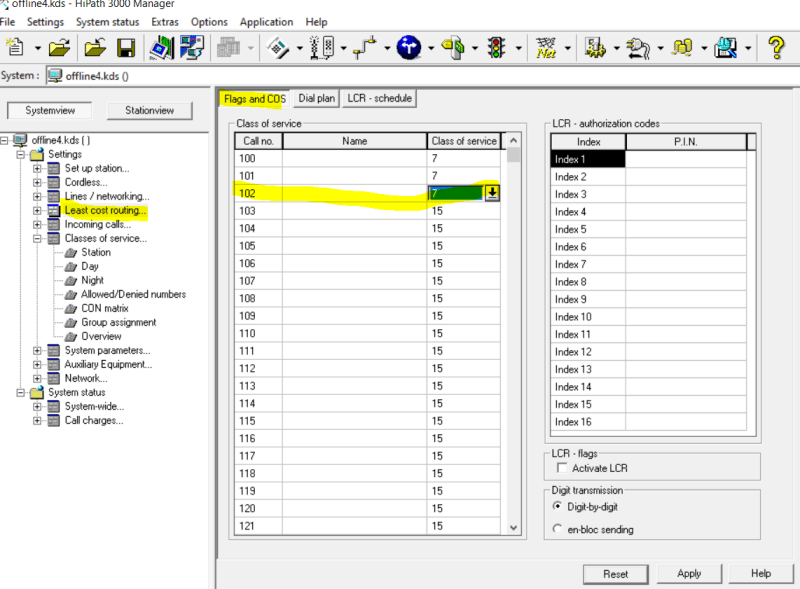Select the en-bloc sending radio button
800x589 pixels.
click(557, 529)
